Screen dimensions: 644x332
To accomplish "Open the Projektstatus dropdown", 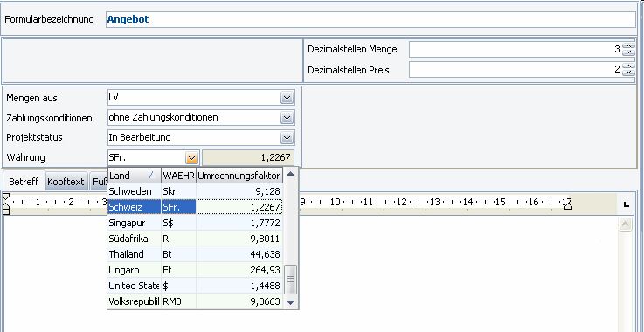I will tap(287, 138).
